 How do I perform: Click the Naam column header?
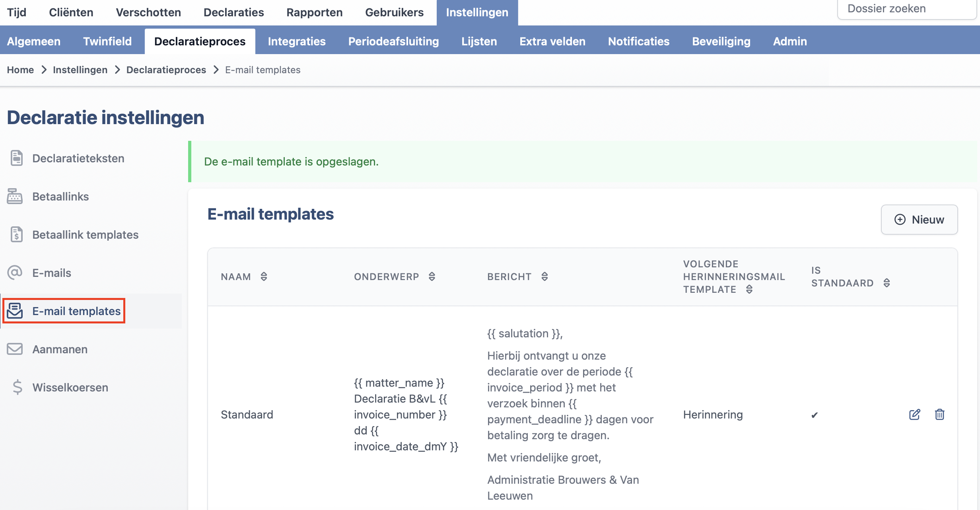(236, 276)
